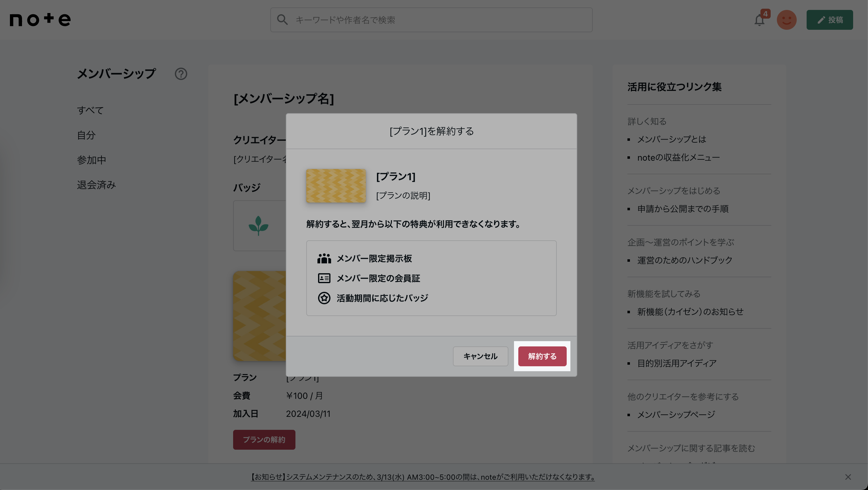This screenshot has width=868, height=490.
Task: Select すべて in membership sidebar
Action: [x=90, y=110]
